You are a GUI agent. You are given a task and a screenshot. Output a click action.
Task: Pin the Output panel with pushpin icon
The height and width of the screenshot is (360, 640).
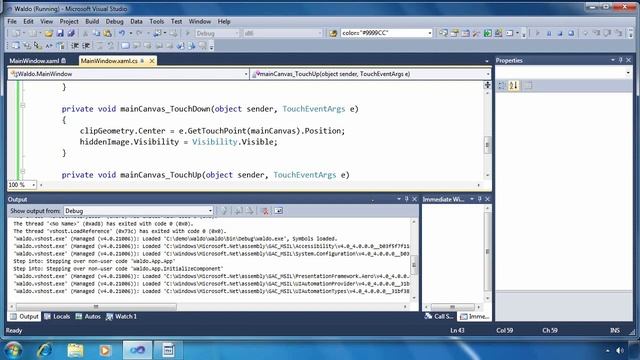(406, 199)
